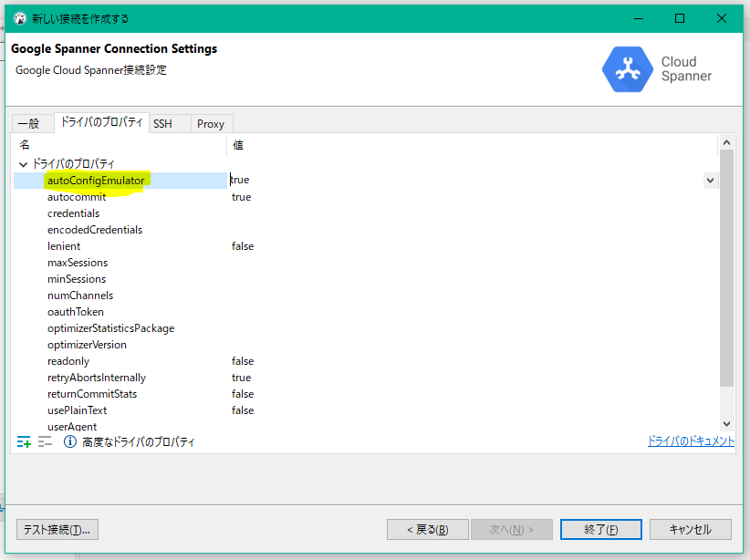Click the 終了 button
The image size is (750, 560).
(x=601, y=529)
